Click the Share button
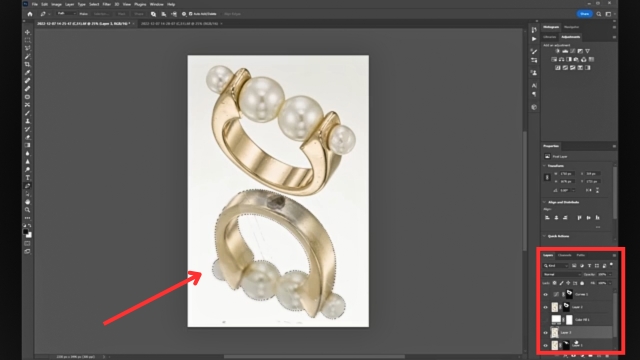640x360 pixels. [584, 14]
